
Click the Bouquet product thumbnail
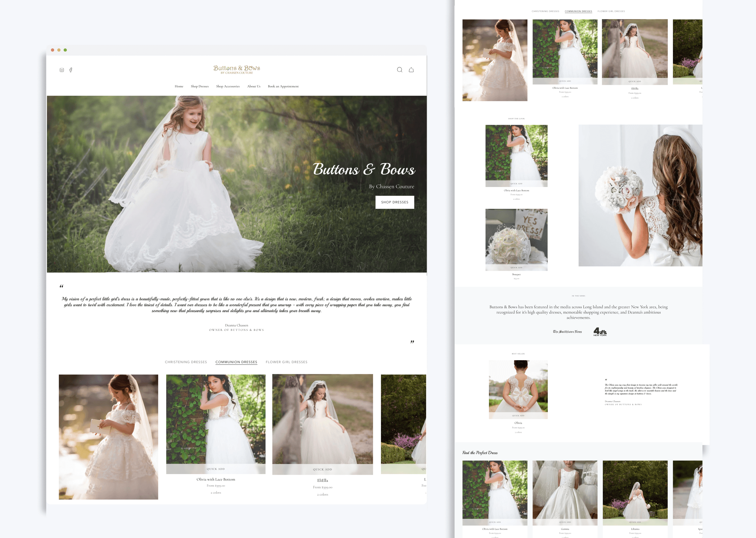point(516,237)
